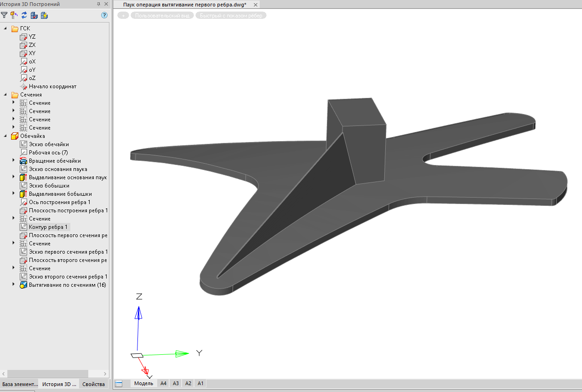Click the layout list icon beside Модель tab
The width and height of the screenshot is (582, 392).
click(119, 384)
